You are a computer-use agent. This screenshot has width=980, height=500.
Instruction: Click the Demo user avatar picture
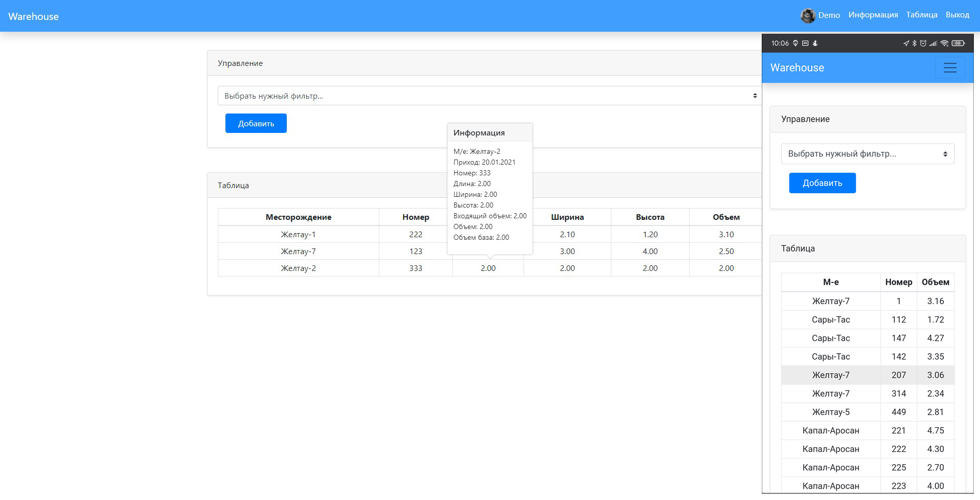[x=808, y=16]
